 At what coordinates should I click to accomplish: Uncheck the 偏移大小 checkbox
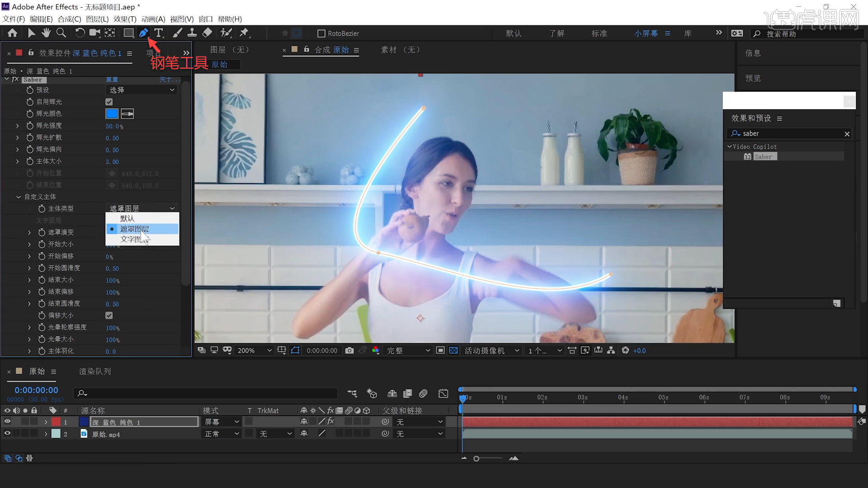click(109, 315)
